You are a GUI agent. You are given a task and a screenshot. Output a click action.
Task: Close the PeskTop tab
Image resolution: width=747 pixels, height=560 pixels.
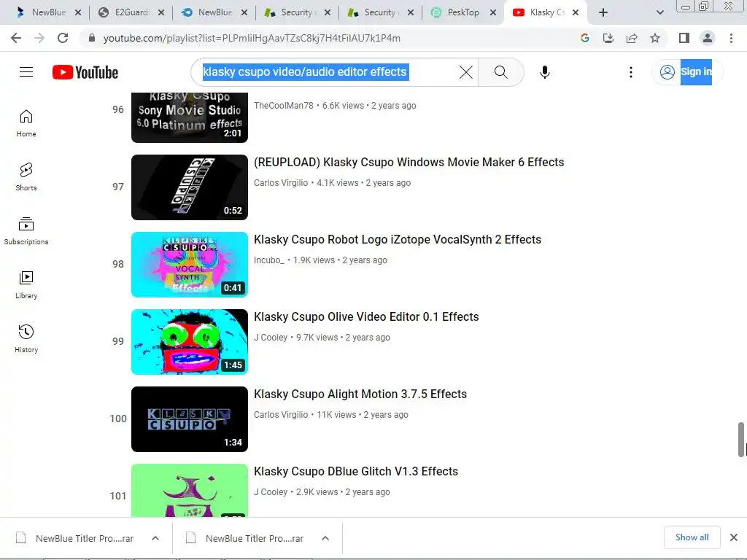tap(493, 12)
